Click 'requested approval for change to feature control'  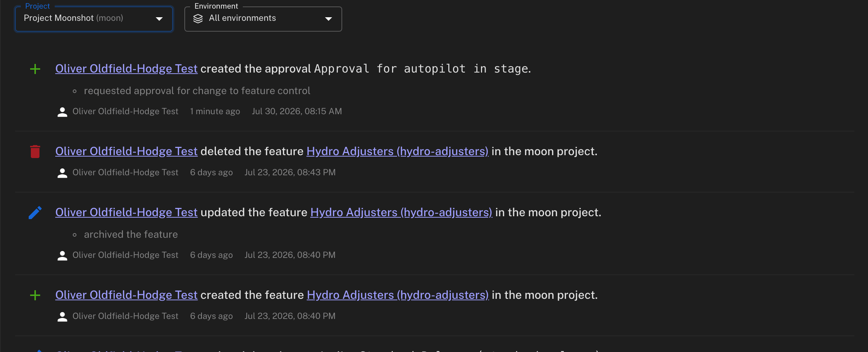[x=197, y=91]
